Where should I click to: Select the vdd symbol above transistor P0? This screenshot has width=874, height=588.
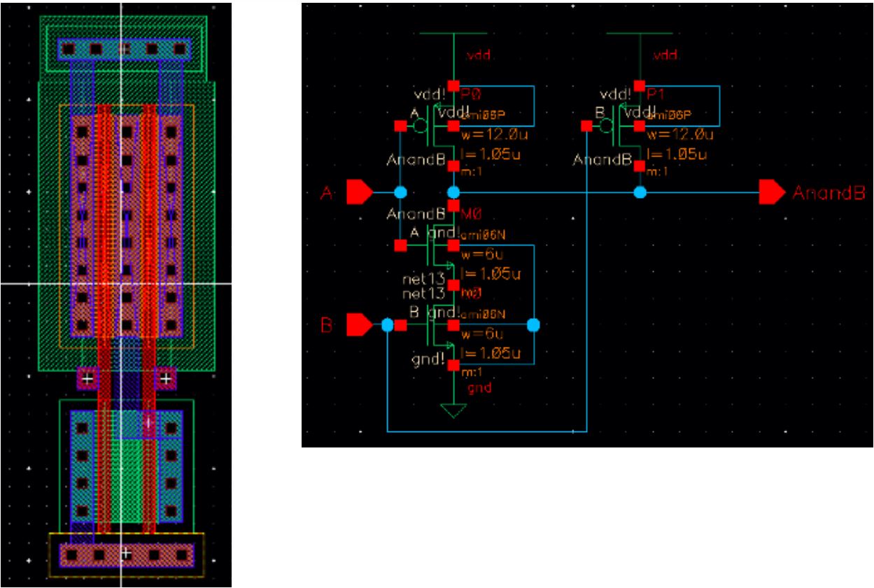point(453,33)
